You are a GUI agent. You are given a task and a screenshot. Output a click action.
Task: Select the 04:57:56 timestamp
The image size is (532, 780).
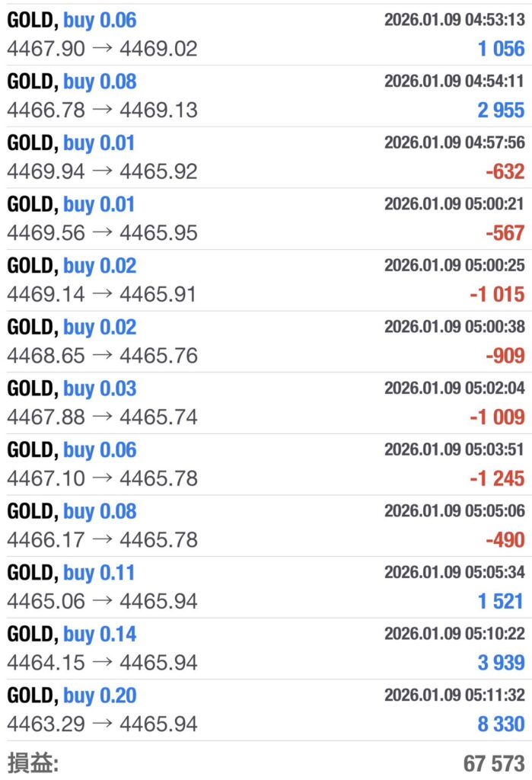coord(454,142)
